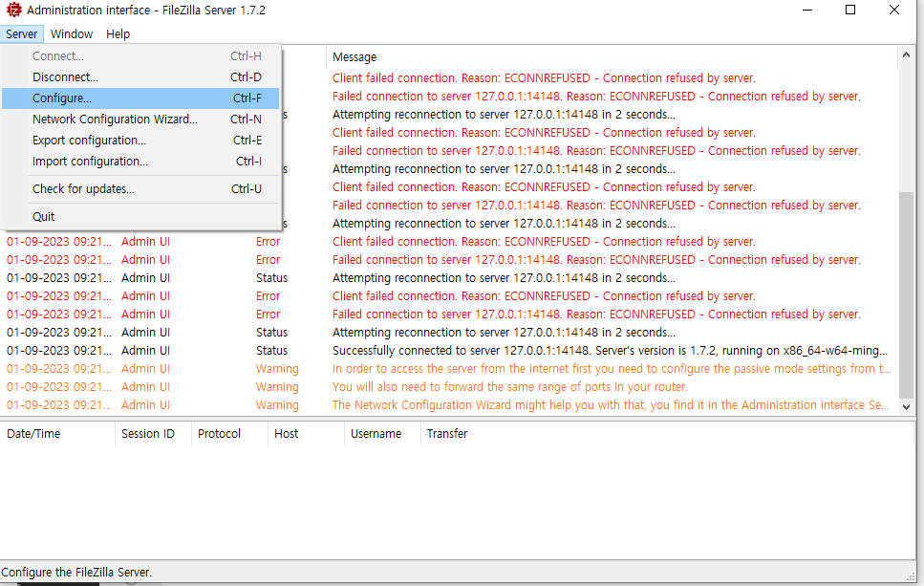Screen dimensions: 924x586
Task: Click the last 'Attempting reconnection to server' message
Action: 504,333
